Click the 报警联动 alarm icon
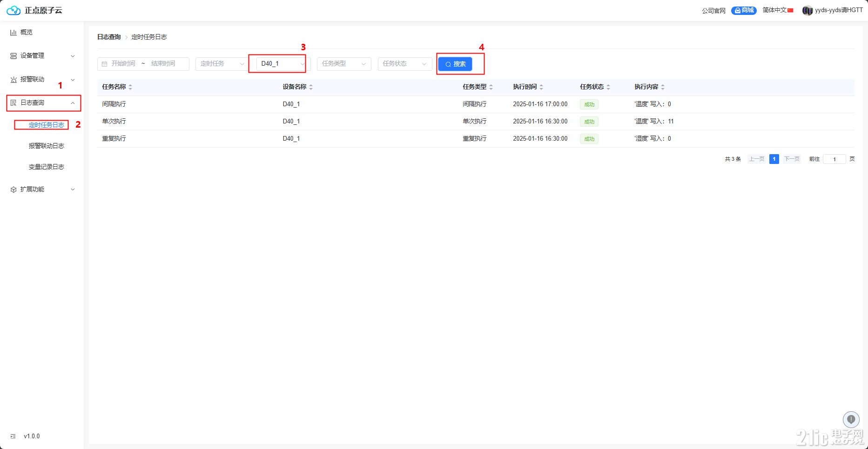868x449 pixels. (13, 80)
